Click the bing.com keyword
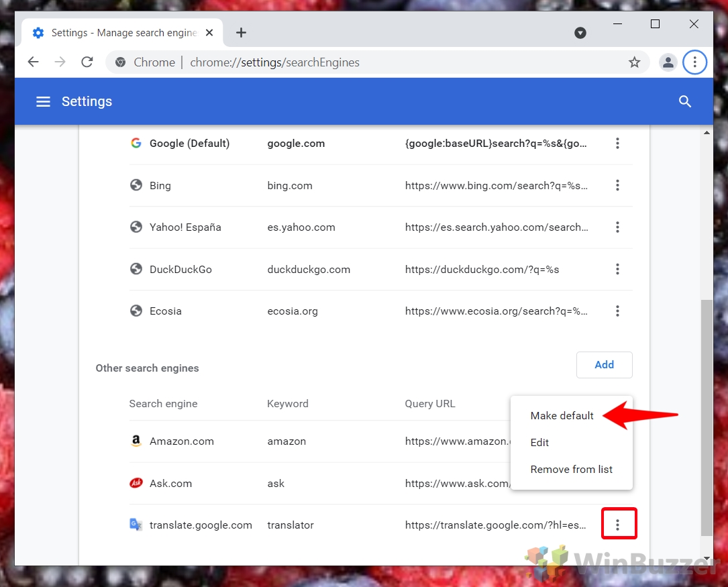This screenshot has width=728, height=587. click(290, 186)
